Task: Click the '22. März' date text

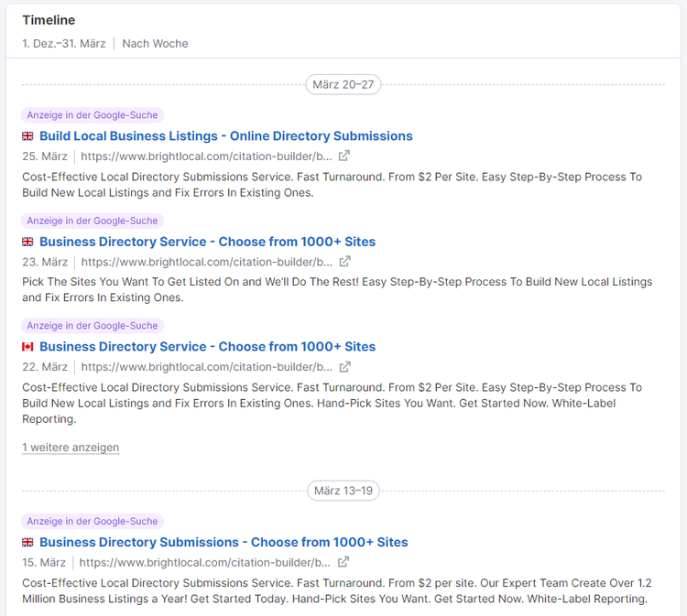Action: 45,367
